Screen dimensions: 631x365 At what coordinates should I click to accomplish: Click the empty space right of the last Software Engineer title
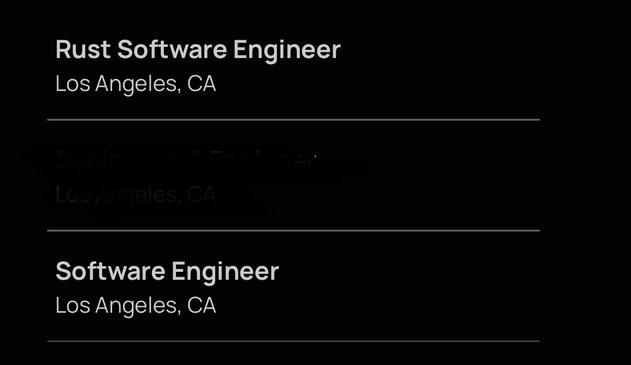(409, 271)
